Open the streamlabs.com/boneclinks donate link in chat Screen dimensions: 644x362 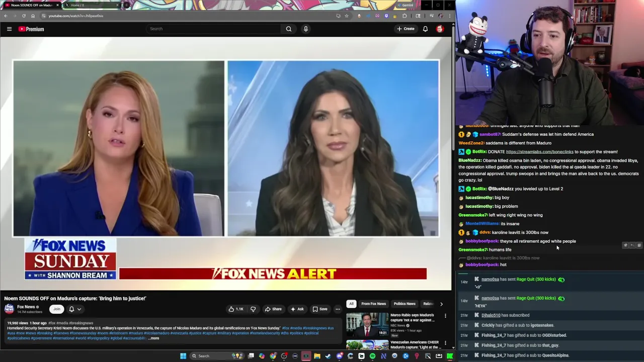(539, 152)
